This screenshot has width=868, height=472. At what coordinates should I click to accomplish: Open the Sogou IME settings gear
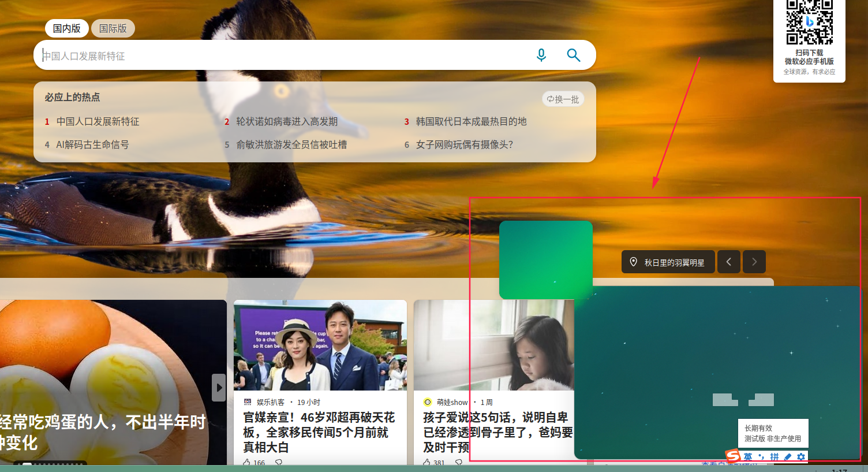801,457
